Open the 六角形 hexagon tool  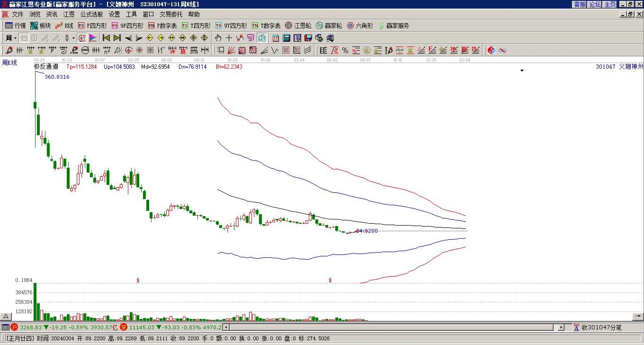coord(359,26)
